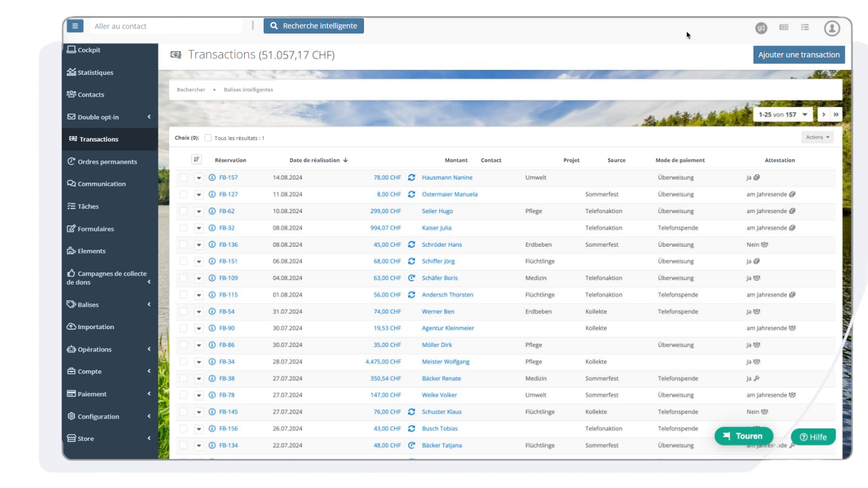The image size is (868, 488).
Task: Open the contact Hausmann Nanine
Action: (x=447, y=177)
